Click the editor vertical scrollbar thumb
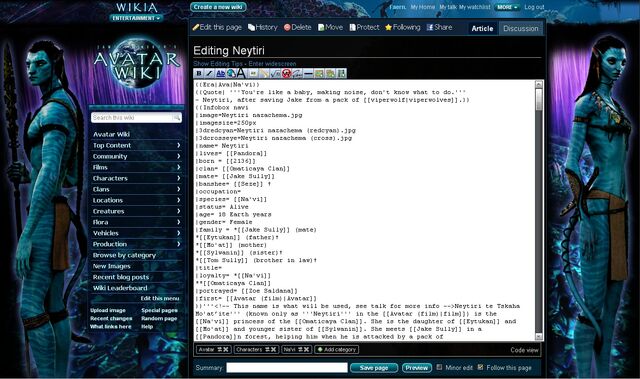 click(x=539, y=99)
